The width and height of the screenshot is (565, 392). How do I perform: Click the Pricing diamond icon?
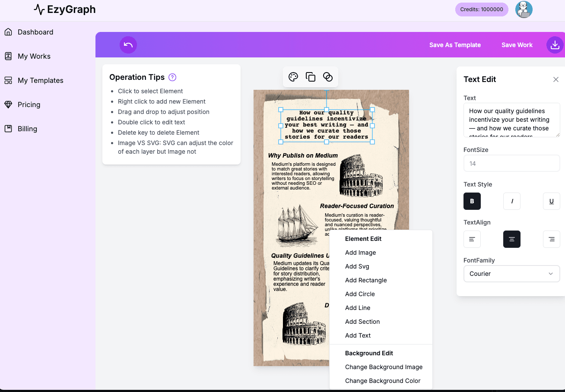[x=8, y=104]
